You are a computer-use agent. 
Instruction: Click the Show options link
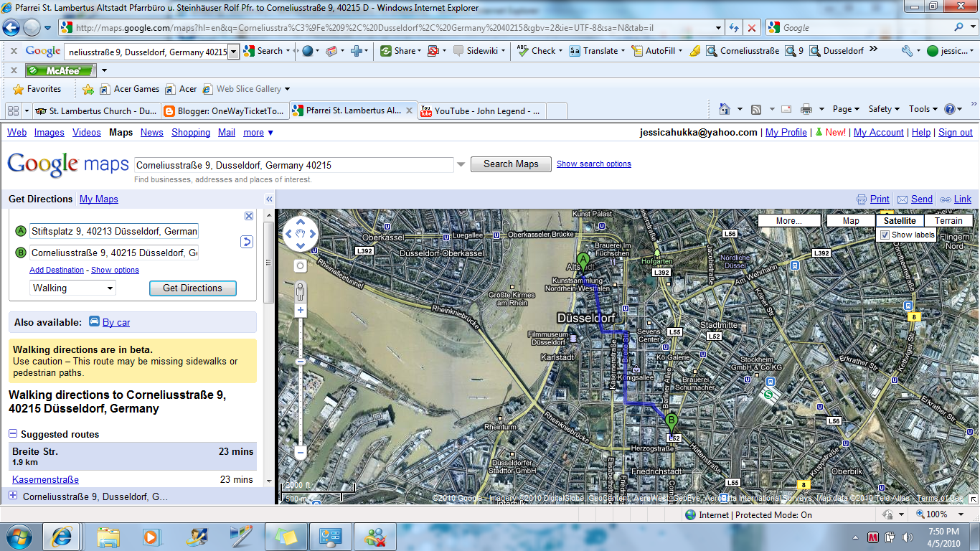pos(115,270)
